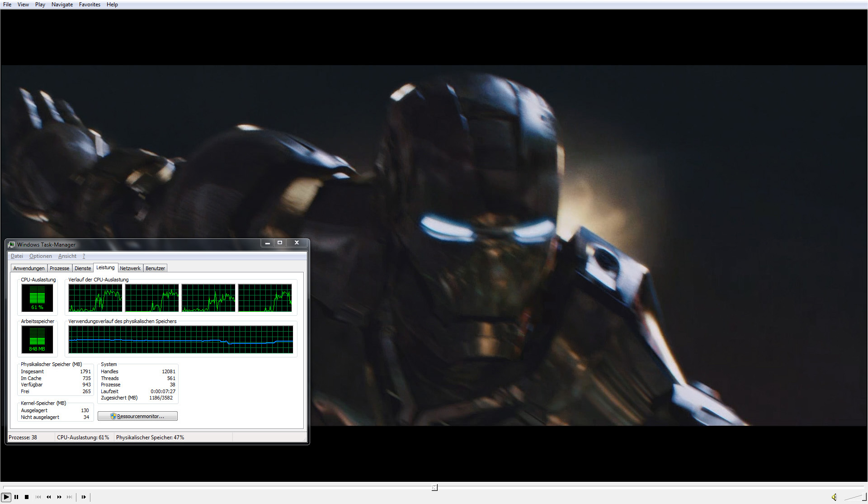This screenshot has height=504, width=868.
Task: Stop the video playback
Action: 27,497
